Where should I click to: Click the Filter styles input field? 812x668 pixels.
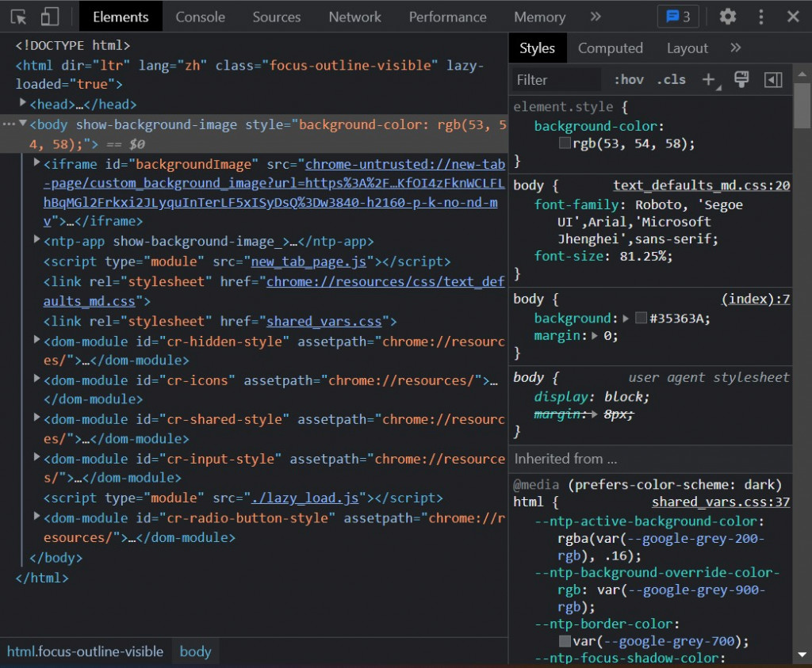pos(557,79)
